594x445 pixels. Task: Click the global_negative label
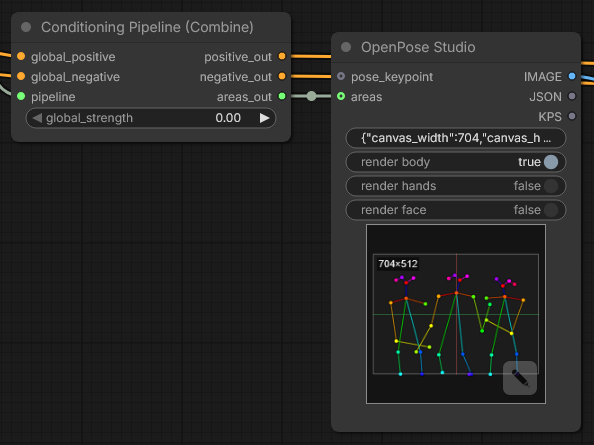75,77
